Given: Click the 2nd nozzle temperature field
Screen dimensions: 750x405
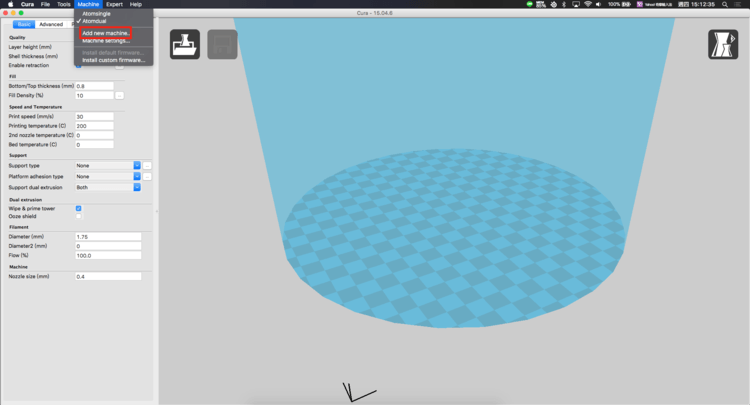Looking at the screenshot, I should [94, 135].
